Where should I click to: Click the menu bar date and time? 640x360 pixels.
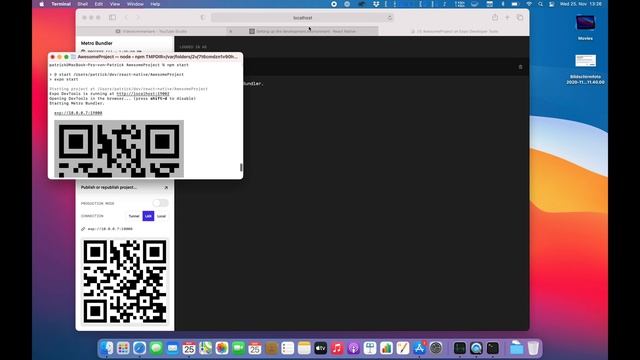coord(581,4)
